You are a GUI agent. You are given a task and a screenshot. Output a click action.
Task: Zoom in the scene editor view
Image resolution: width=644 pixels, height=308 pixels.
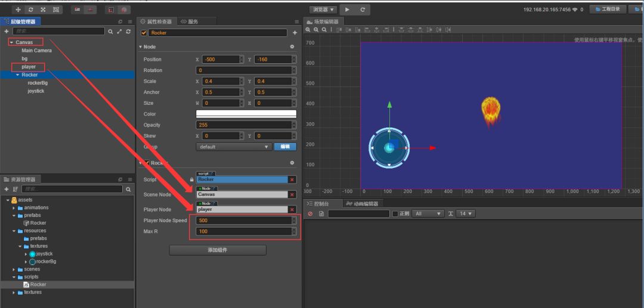tap(308, 30)
